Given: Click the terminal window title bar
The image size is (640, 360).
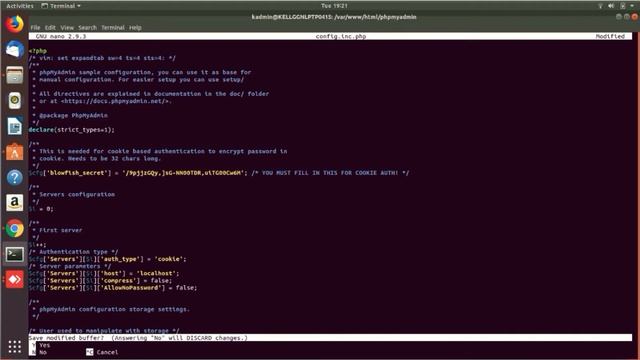Looking at the screenshot, I should pos(333,17).
